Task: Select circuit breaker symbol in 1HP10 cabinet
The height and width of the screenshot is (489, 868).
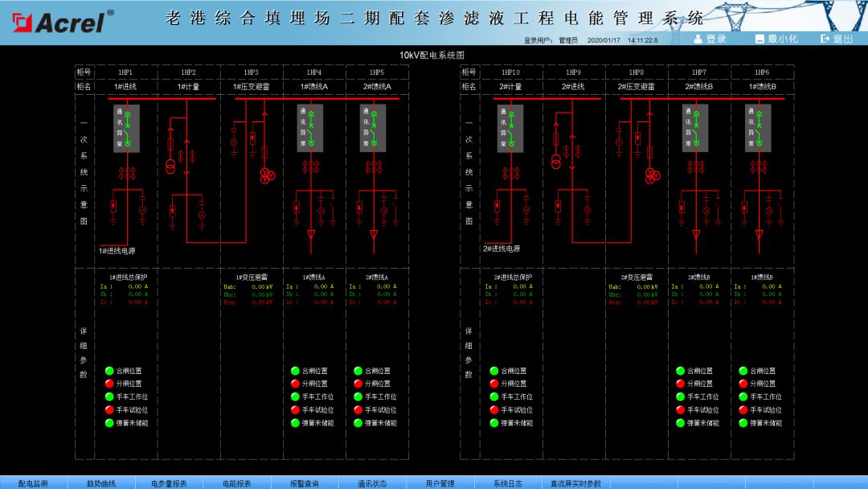Action: tap(510, 129)
